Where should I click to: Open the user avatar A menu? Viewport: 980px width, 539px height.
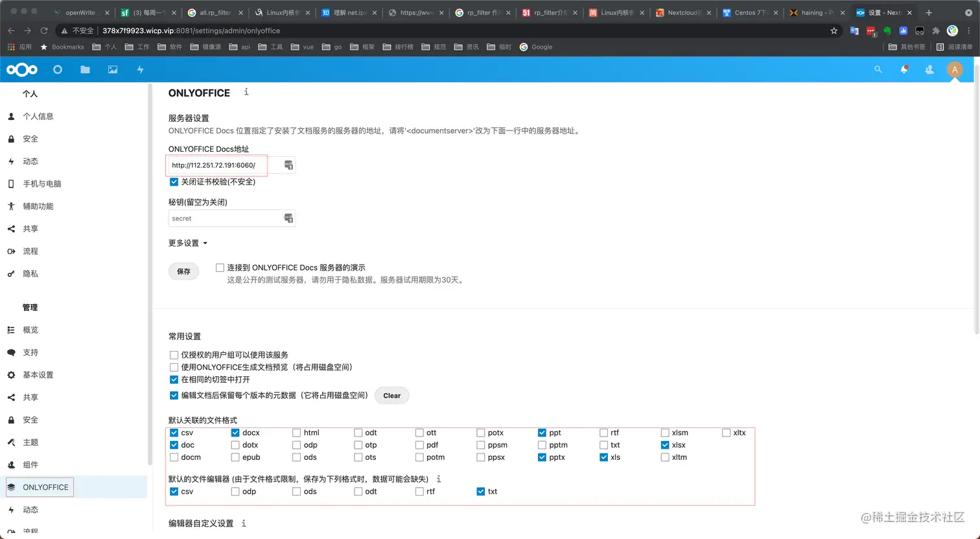tap(955, 69)
